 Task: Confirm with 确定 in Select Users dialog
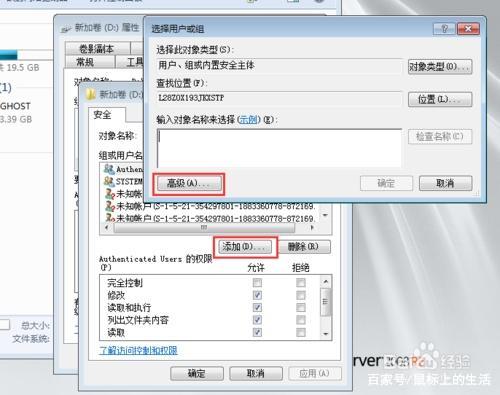[386, 183]
